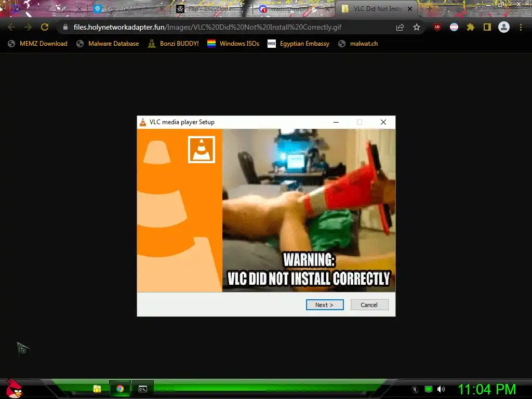
Task: Click Next in VLC Setup dialog
Action: coord(325,304)
